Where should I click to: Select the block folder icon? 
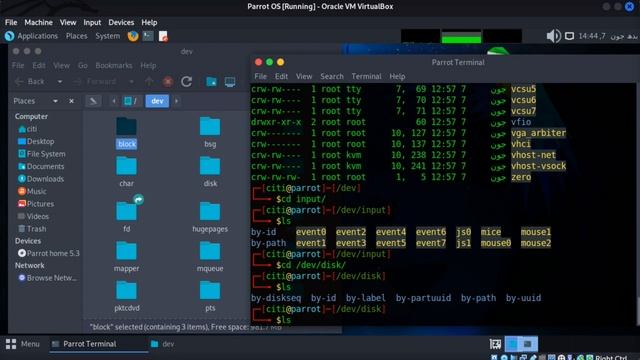127,127
